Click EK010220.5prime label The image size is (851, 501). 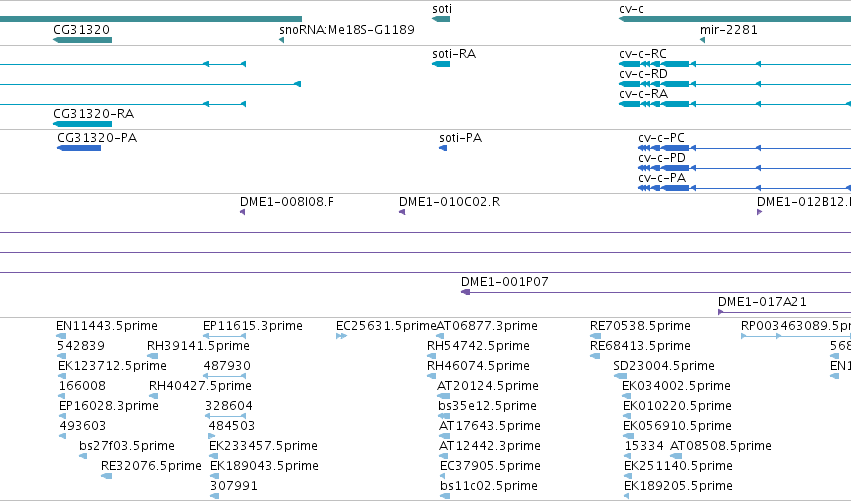pos(677,406)
